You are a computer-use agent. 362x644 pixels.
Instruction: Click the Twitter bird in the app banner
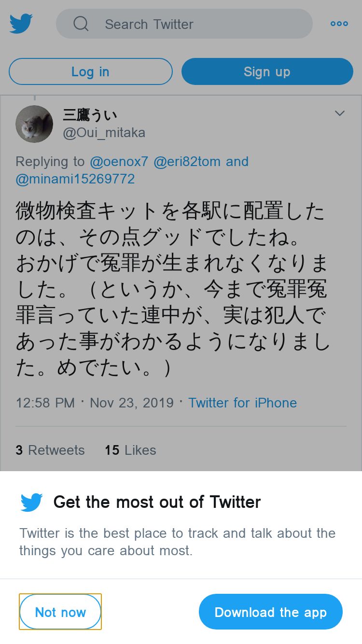click(x=32, y=503)
